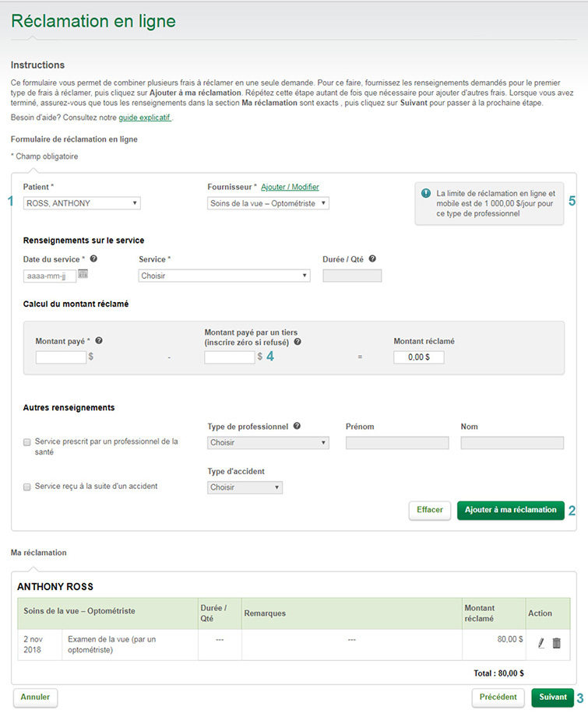
Task: Check Service prescrit par un professionnel de la santé
Action: pos(26,442)
